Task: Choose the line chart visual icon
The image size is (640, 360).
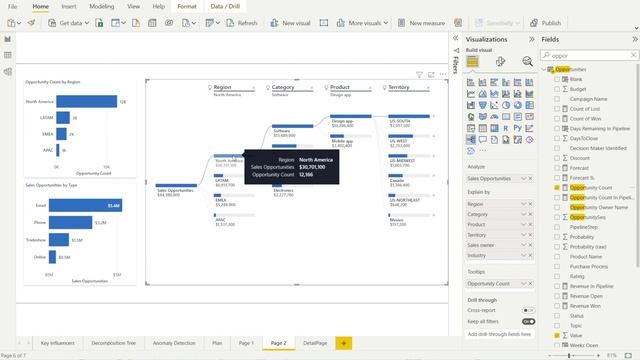Action: point(471,94)
